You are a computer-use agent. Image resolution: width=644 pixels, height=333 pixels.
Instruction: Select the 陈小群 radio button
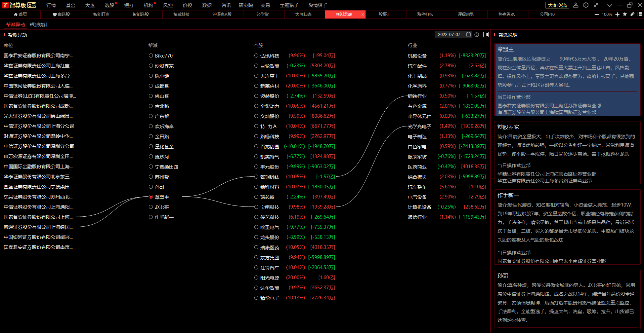coord(151,76)
